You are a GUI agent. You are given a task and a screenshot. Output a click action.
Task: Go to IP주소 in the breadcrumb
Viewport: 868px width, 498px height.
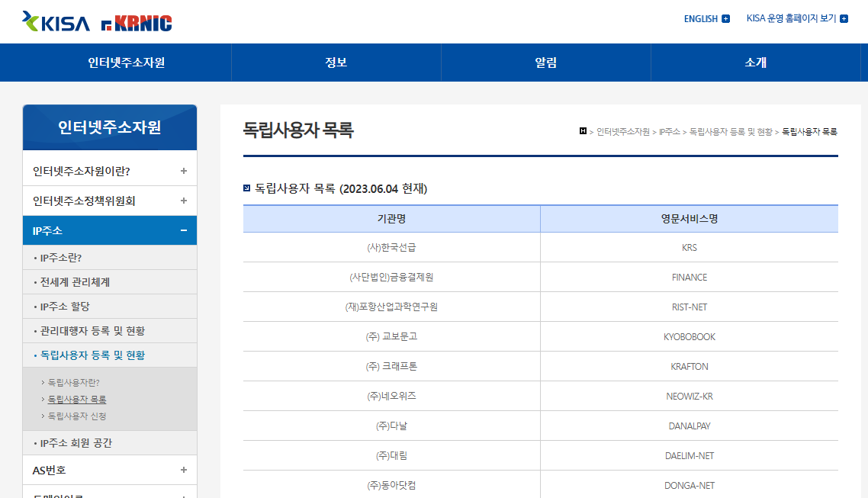tap(669, 132)
